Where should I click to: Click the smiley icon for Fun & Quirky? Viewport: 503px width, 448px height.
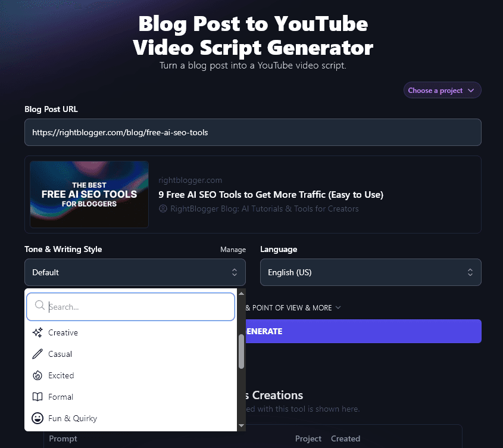click(38, 418)
